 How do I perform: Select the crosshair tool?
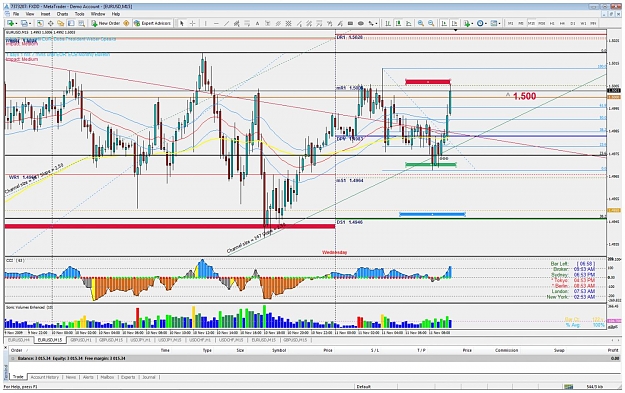[x=193, y=23]
